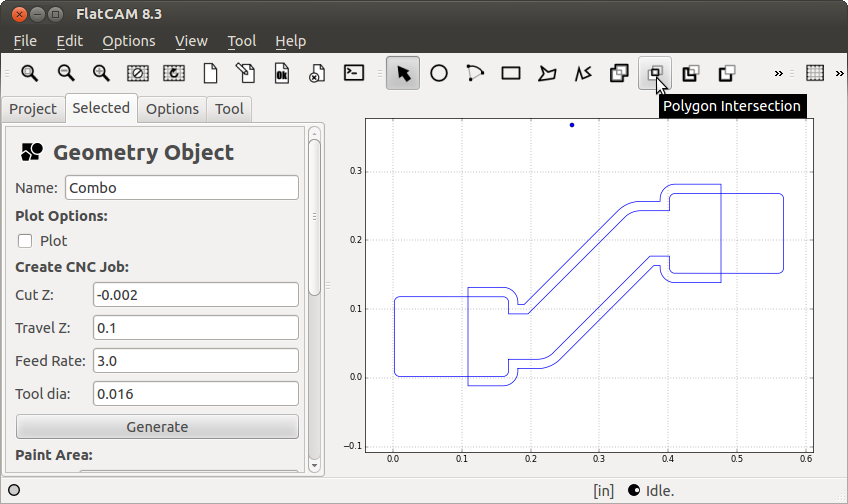Switch to the Options tab

(x=172, y=109)
